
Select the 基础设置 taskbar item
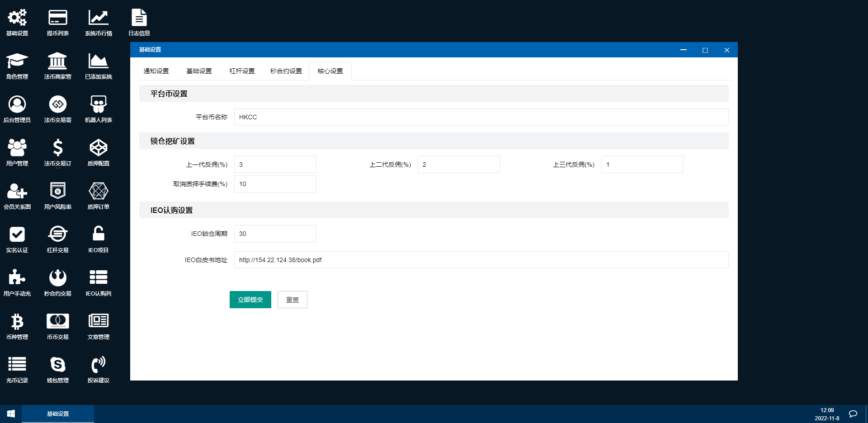pyautogui.click(x=58, y=414)
